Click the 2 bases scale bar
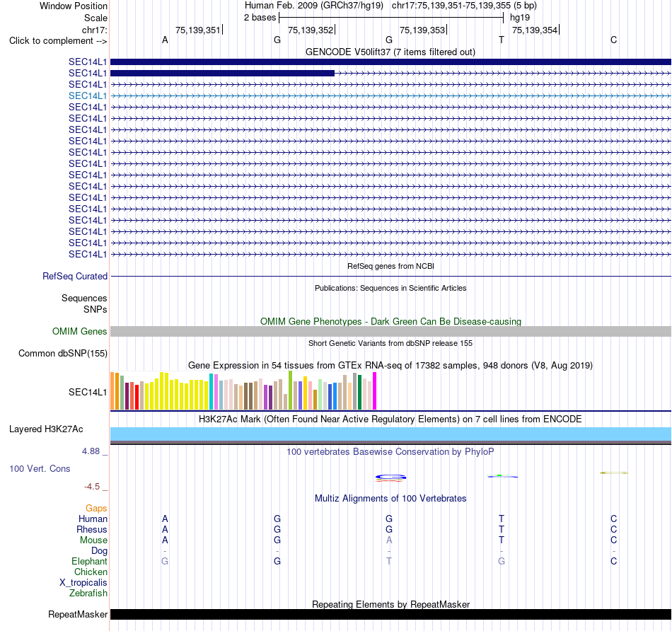 [391, 18]
